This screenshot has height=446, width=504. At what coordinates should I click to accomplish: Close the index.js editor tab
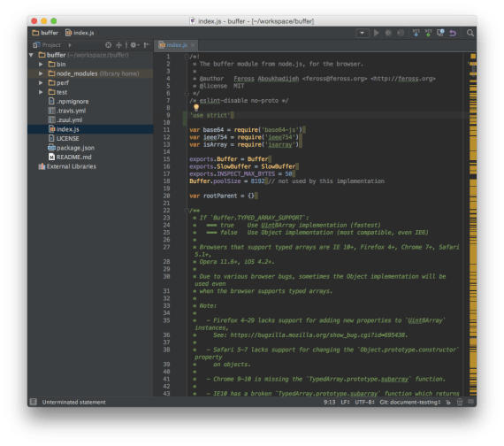point(193,45)
